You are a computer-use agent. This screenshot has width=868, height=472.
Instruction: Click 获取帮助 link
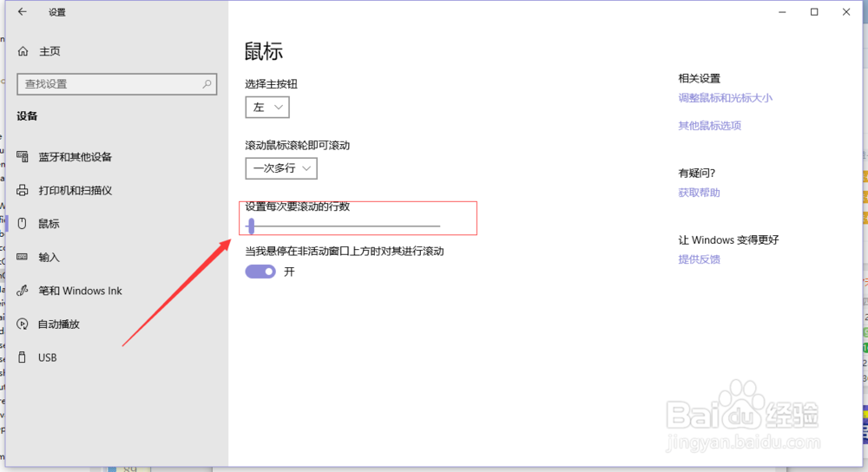tap(699, 193)
